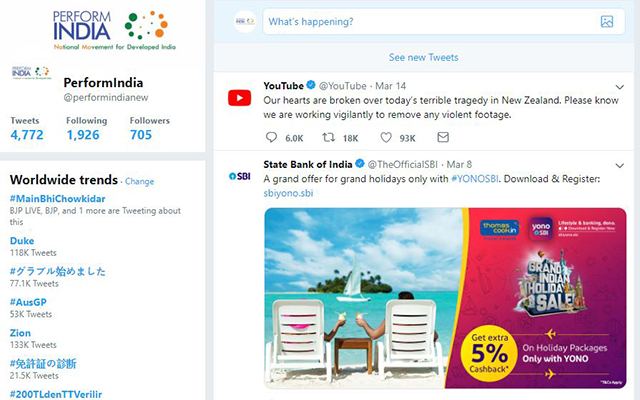Open the sbiyono.sbi link

288,193
